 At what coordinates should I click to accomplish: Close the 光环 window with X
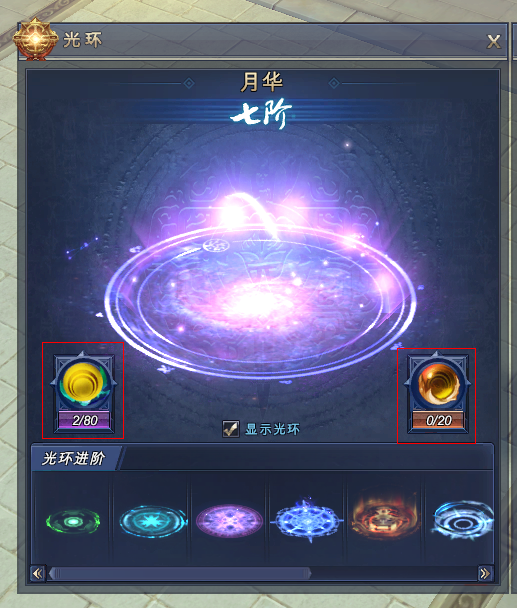pos(494,41)
